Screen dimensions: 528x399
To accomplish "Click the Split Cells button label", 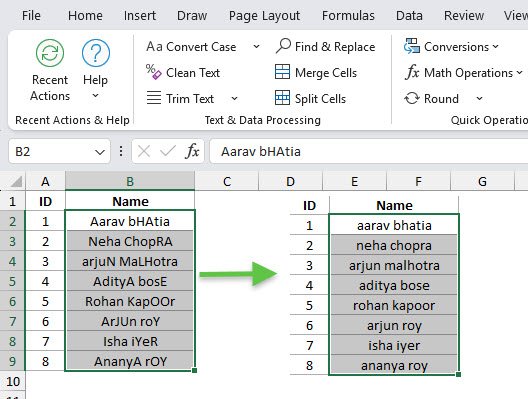I will click(320, 99).
